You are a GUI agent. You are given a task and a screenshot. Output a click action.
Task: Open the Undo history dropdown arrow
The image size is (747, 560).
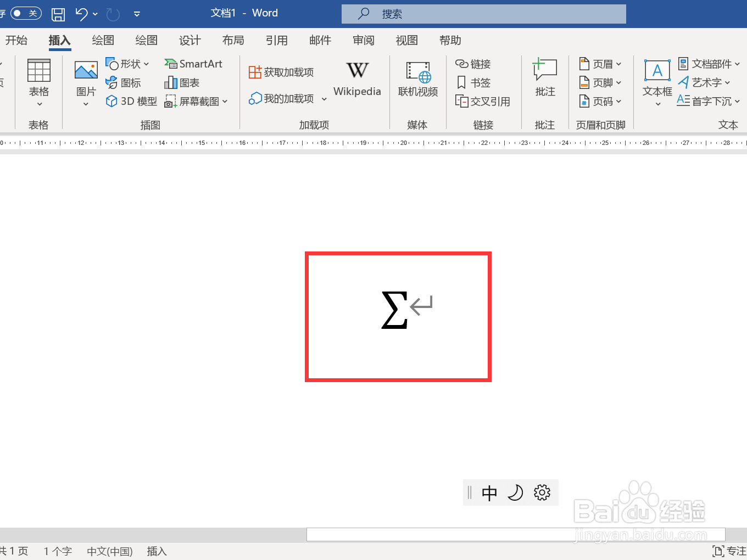tap(95, 14)
